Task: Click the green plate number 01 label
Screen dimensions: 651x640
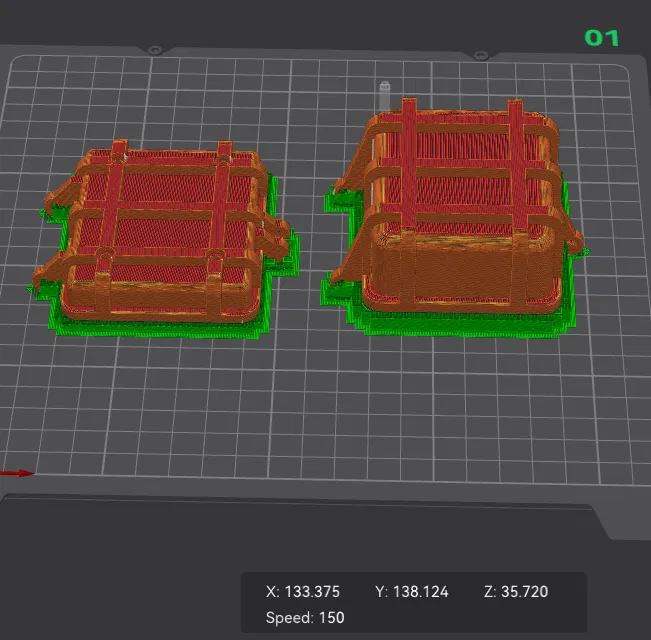Action: tap(602, 38)
